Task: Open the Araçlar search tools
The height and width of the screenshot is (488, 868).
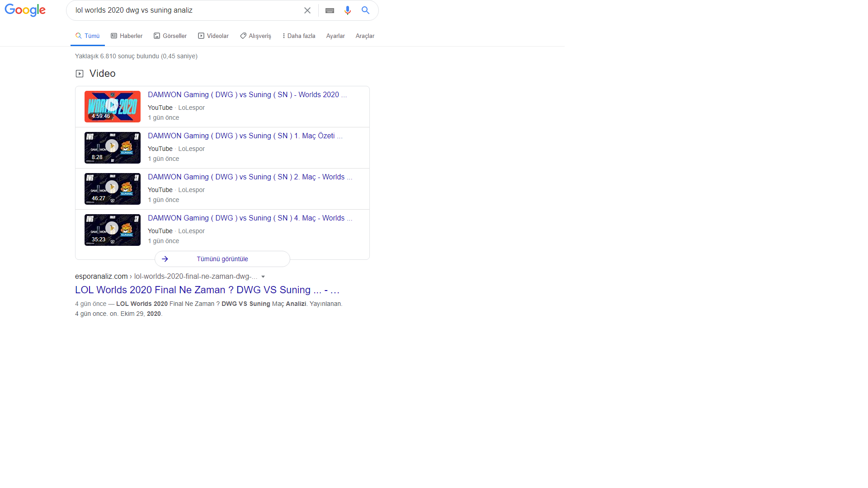Action: [364, 36]
